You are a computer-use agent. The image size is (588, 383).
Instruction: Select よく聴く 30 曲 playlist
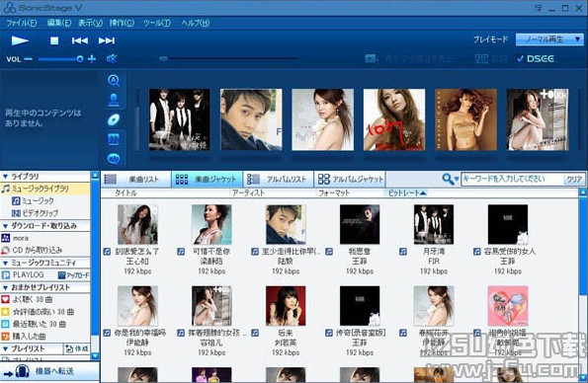[27, 299]
